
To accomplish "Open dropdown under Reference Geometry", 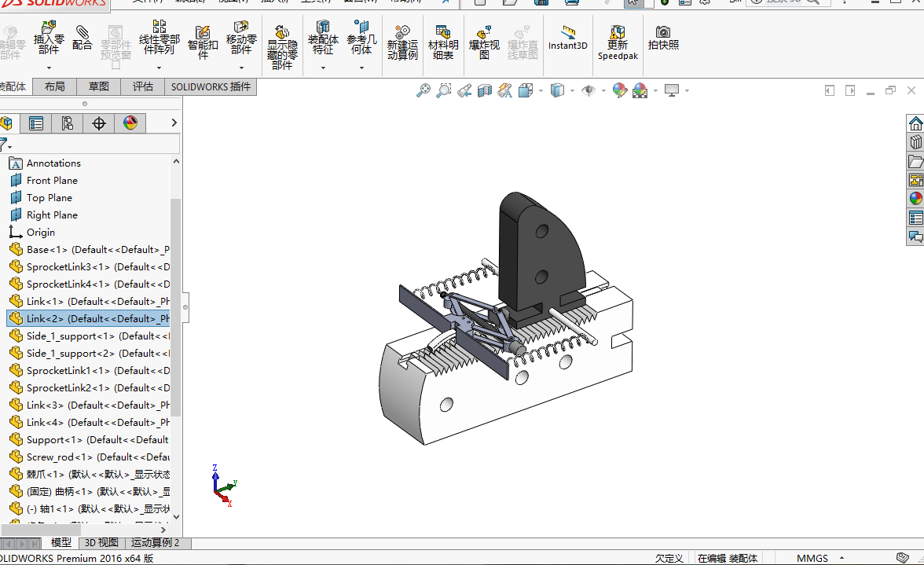I will [x=361, y=68].
